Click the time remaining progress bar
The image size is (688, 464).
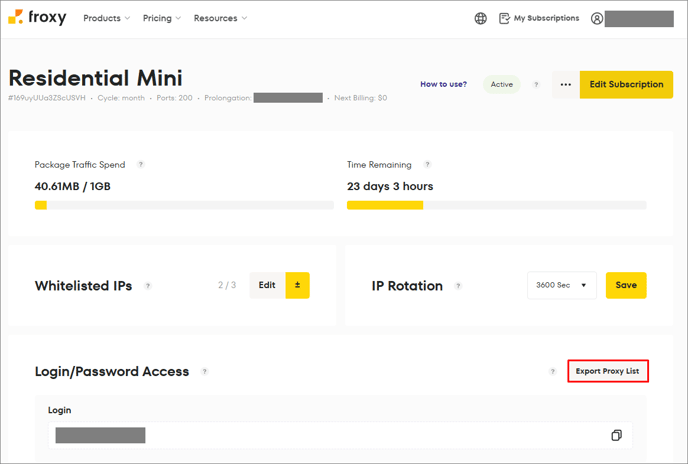pos(497,205)
